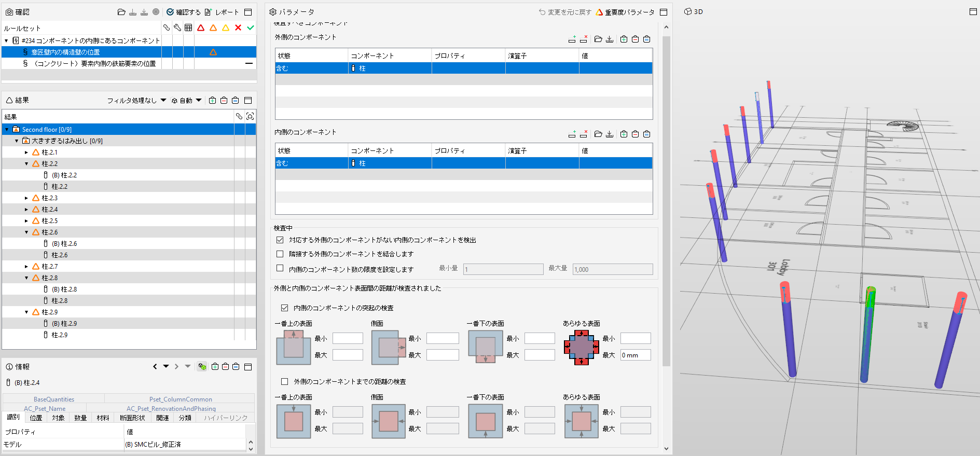Viewport: 980px width, 456px height.
Task: Click remove-from-selection basket icon in 結果 panel
Action: click(224, 100)
